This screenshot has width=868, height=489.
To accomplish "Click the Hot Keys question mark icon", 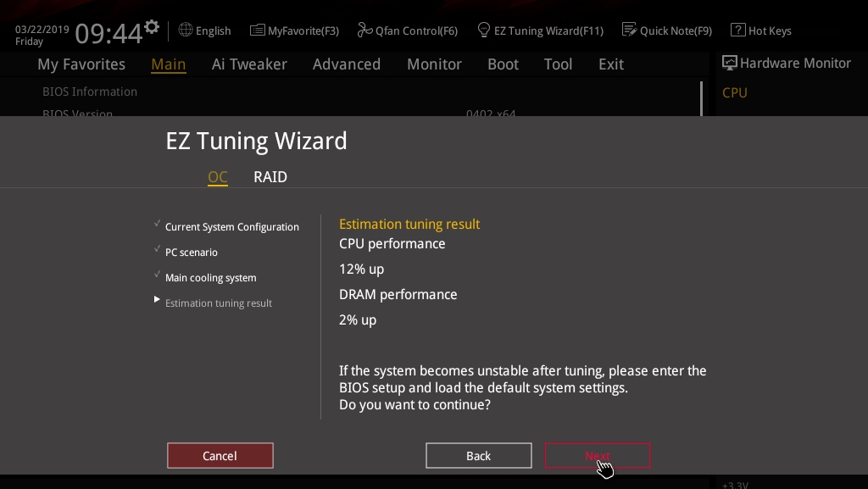I will pos(737,31).
